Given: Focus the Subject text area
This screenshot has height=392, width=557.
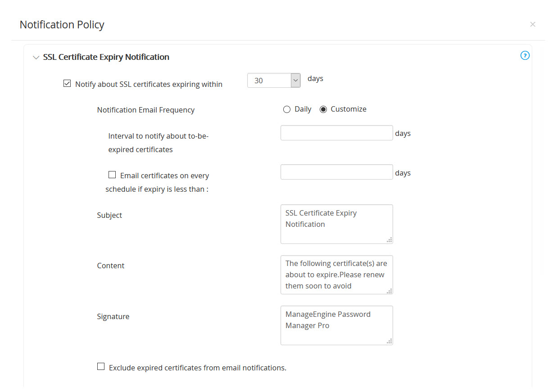Looking at the screenshot, I should tap(336, 224).
